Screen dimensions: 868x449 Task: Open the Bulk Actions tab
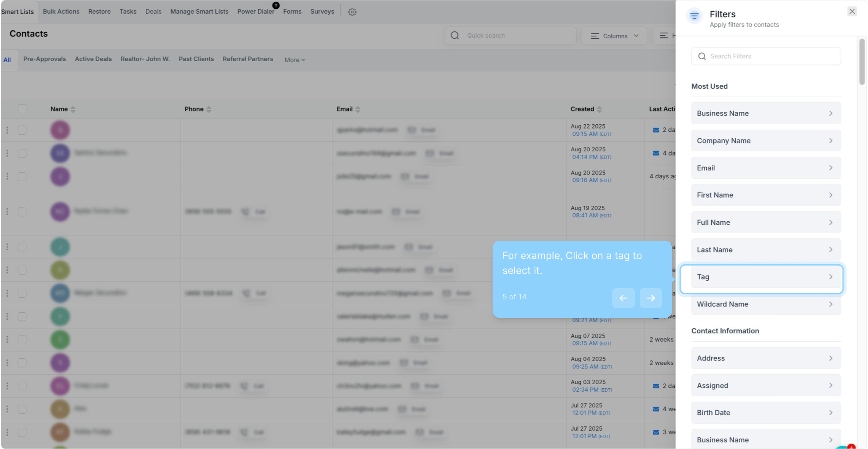61,12
